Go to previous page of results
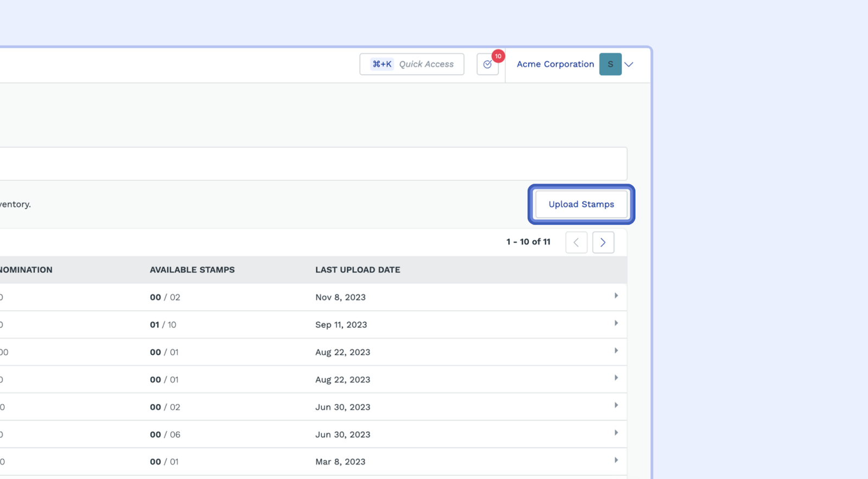The width and height of the screenshot is (868, 479). tap(576, 242)
